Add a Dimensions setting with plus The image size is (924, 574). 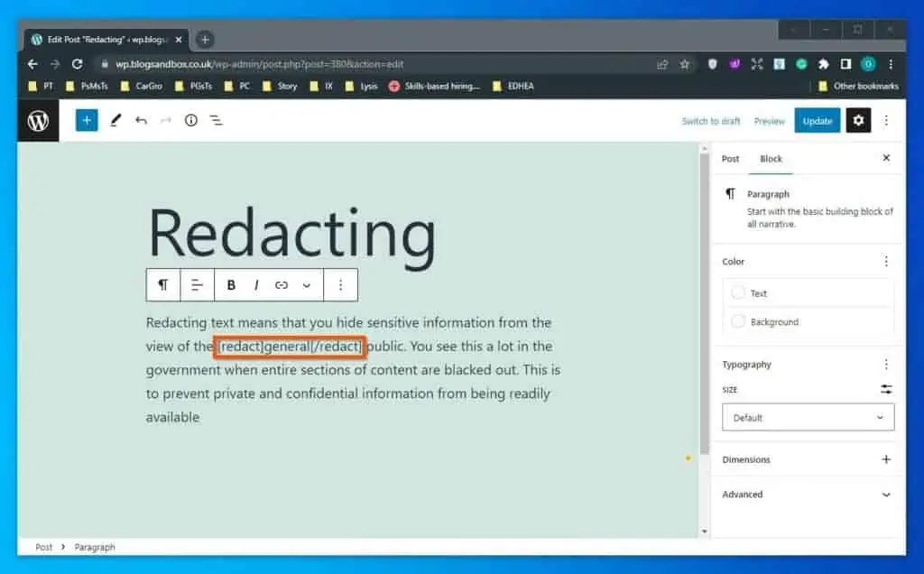coord(886,459)
